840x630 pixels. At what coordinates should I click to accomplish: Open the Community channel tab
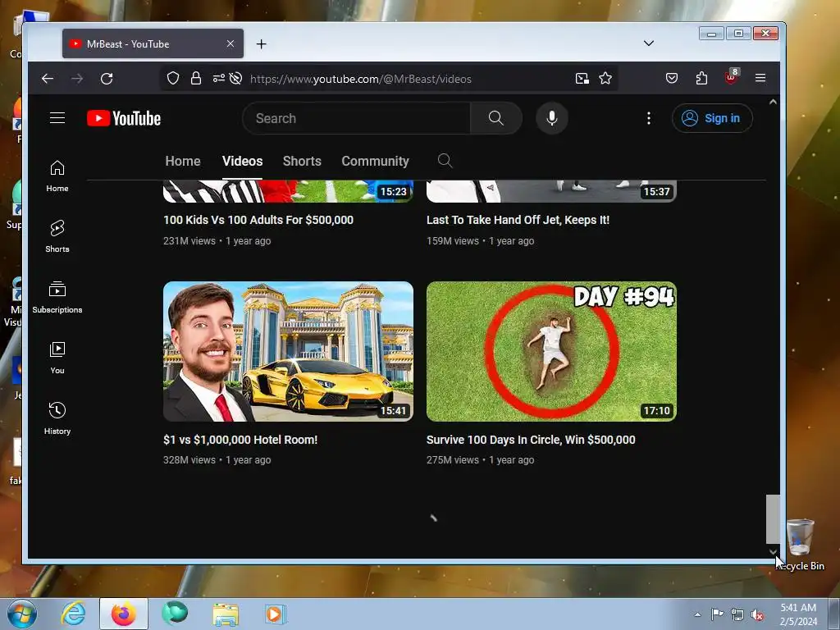[x=375, y=162]
